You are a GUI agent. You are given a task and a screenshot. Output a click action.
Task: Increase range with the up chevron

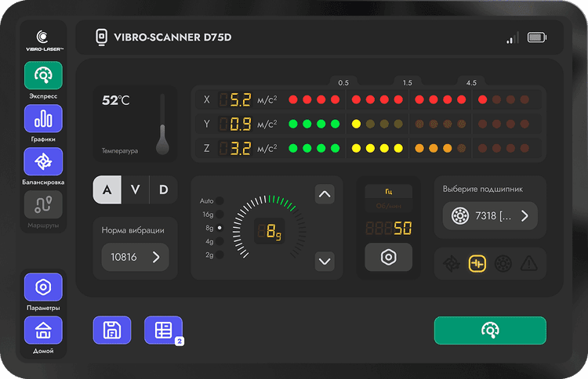pos(325,193)
